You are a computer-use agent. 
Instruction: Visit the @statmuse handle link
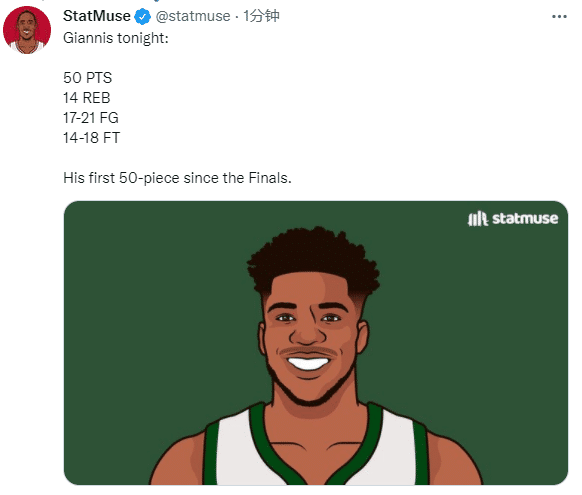coord(193,16)
